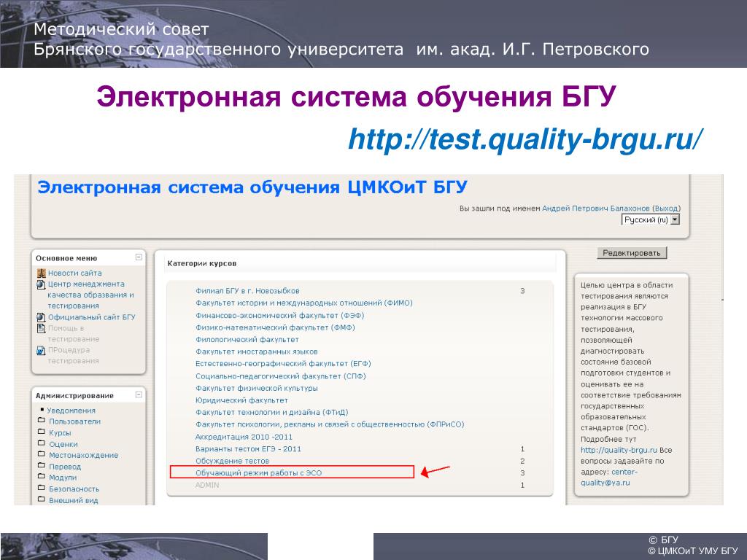This screenshot has height=560, width=747.
Task: Open the greyed ADMIN category
Action: [206, 485]
